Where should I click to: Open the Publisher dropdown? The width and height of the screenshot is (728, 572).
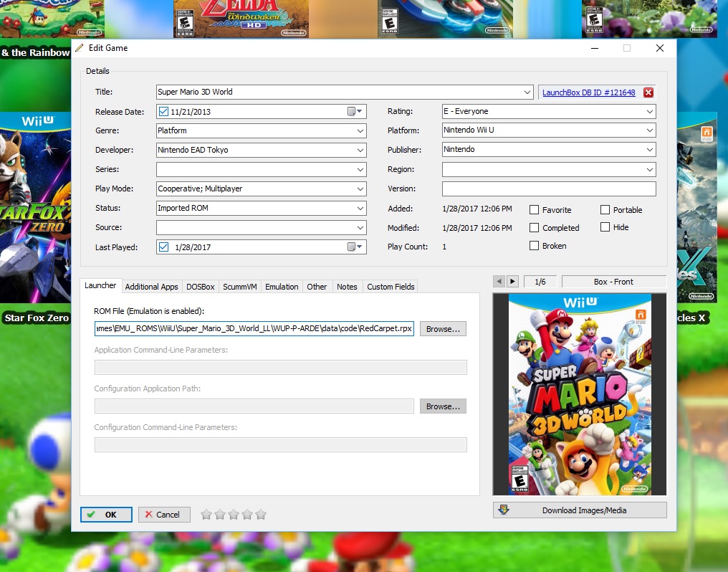pos(649,150)
